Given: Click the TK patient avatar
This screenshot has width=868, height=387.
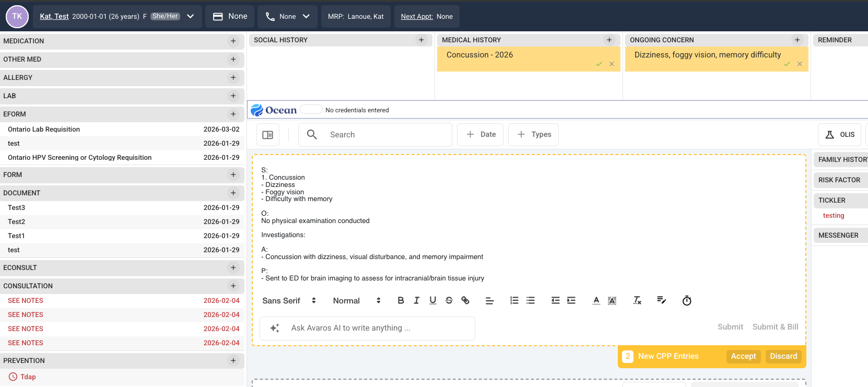Looking at the screenshot, I should 17,17.
